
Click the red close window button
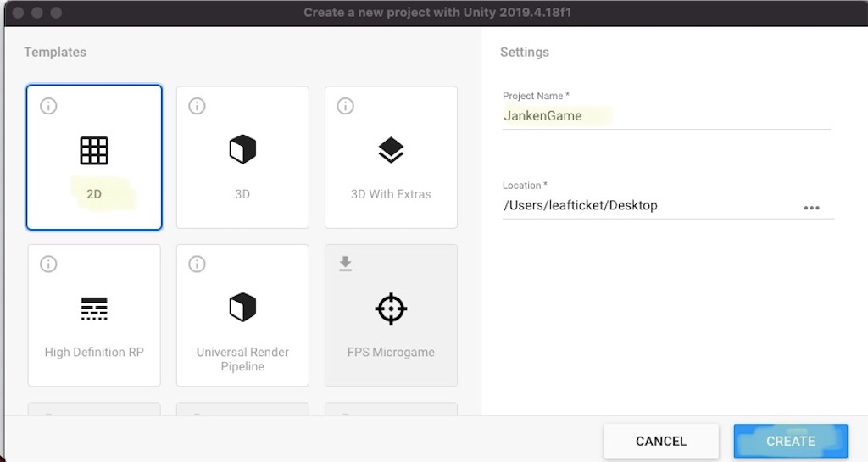(18, 13)
